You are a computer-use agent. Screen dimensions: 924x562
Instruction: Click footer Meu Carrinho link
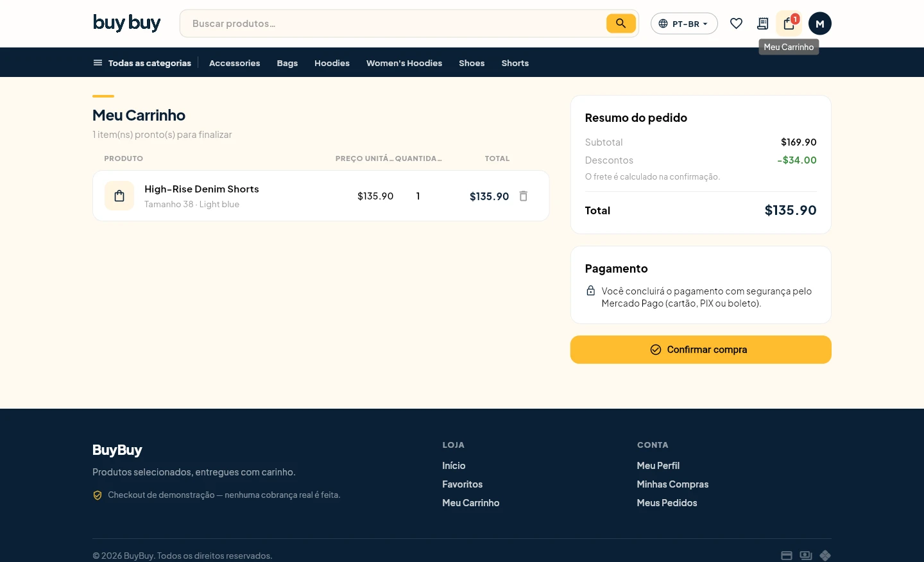(470, 503)
